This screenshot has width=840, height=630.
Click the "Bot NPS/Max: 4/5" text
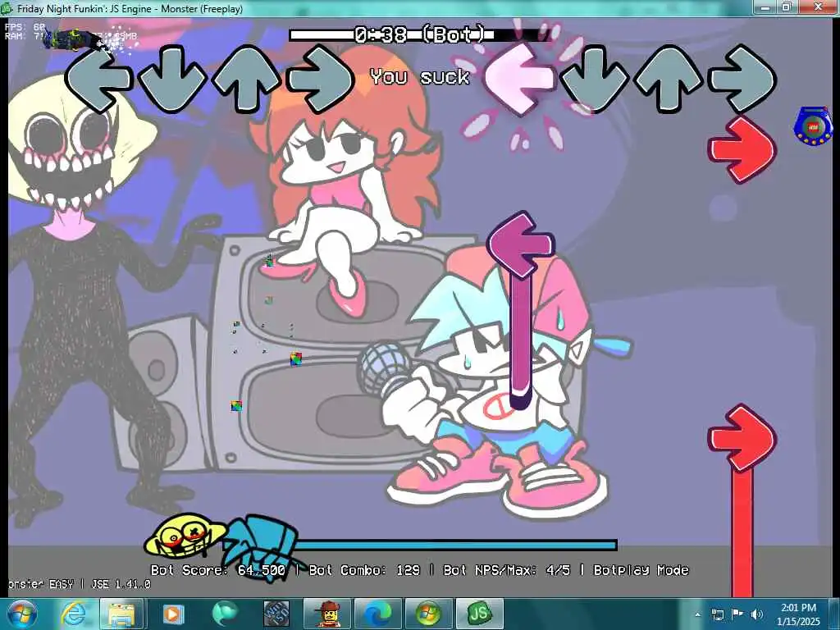click(506, 570)
